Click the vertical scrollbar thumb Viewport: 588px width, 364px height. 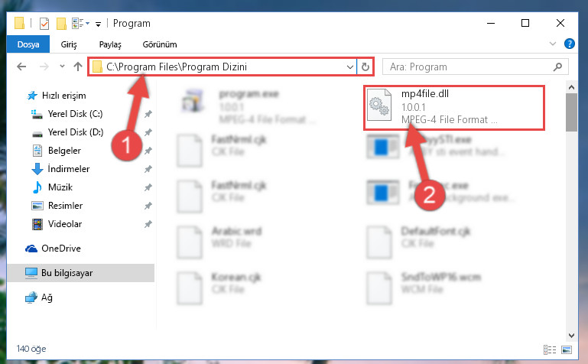pos(571,112)
